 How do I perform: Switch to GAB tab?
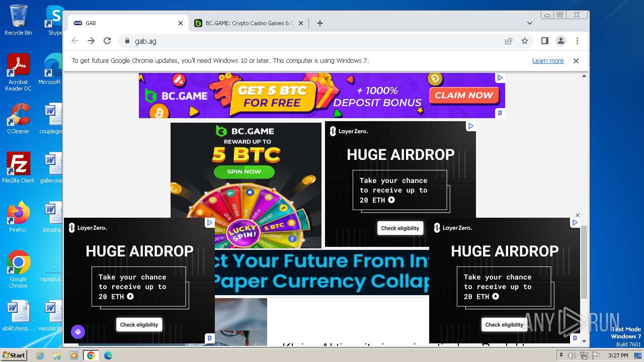[128, 23]
